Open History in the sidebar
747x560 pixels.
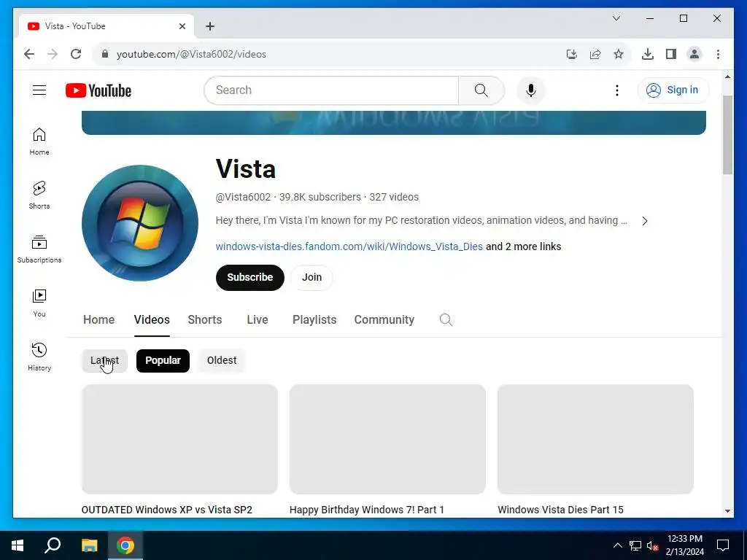[x=39, y=357]
